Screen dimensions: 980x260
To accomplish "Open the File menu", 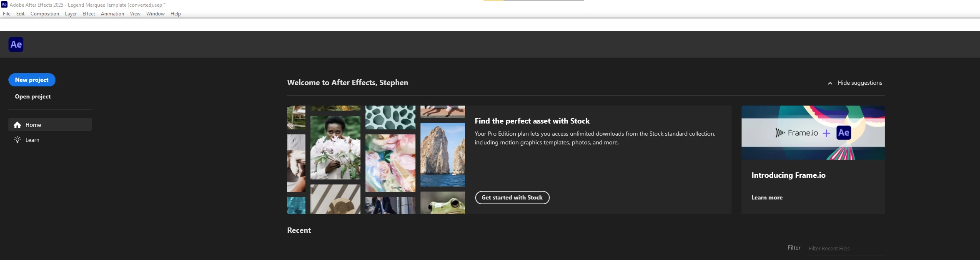I will 7,14.
